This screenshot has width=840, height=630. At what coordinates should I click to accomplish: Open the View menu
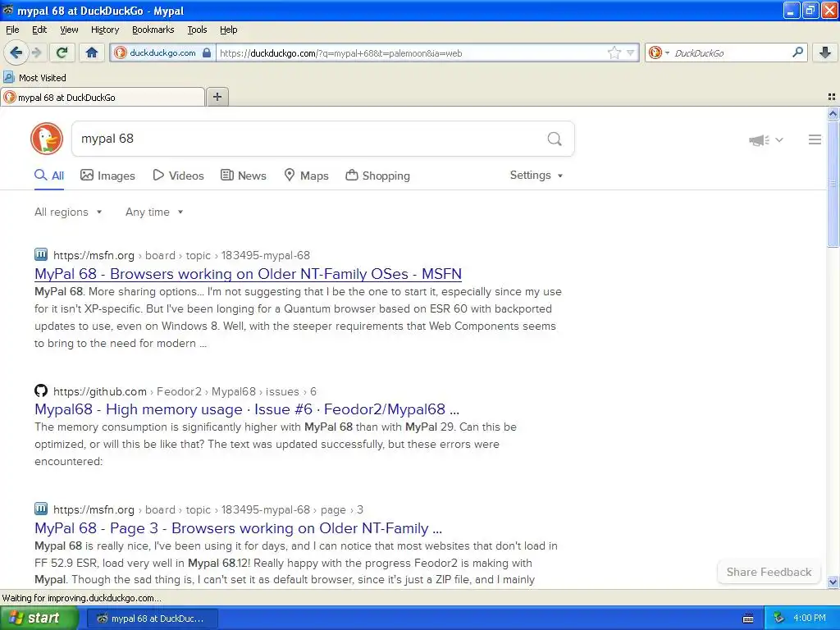pos(69,30)
